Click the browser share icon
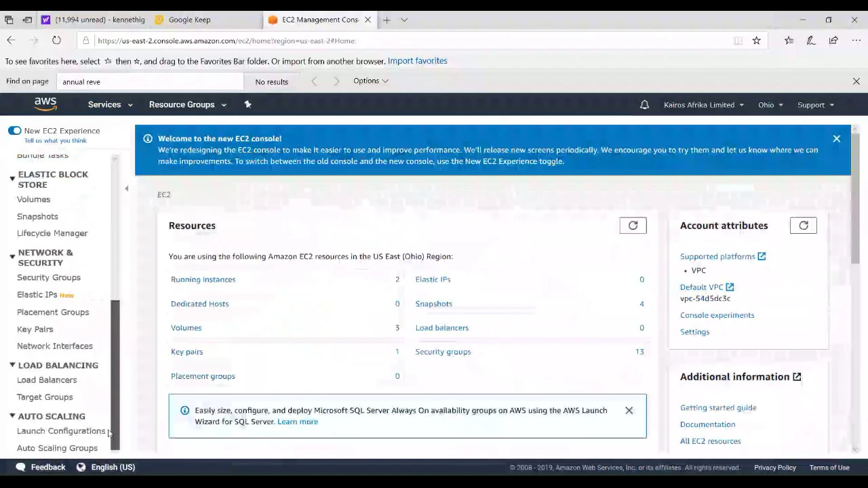 (833, 41)
